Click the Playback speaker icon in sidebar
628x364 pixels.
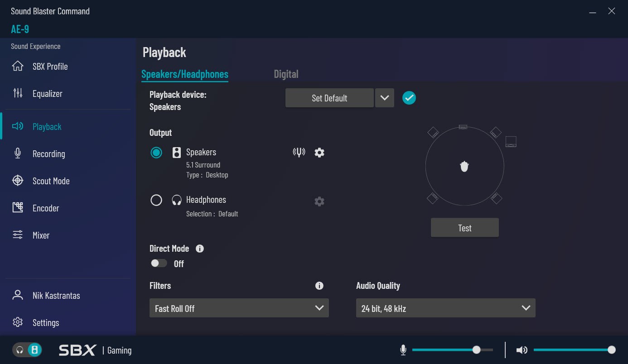pyautogui.click(x=18, y=126)
